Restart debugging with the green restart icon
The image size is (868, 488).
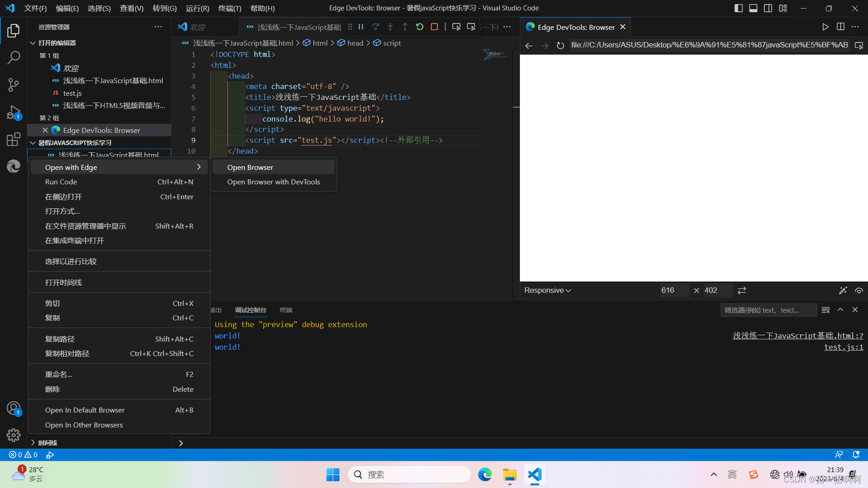(420, 27)
